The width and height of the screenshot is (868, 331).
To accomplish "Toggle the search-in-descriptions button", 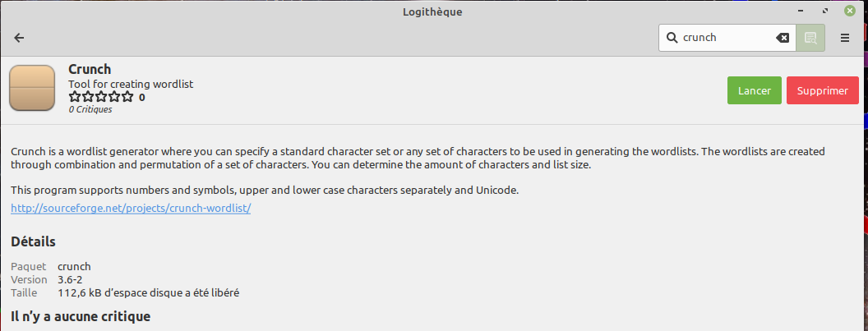I will coord(810,38).
